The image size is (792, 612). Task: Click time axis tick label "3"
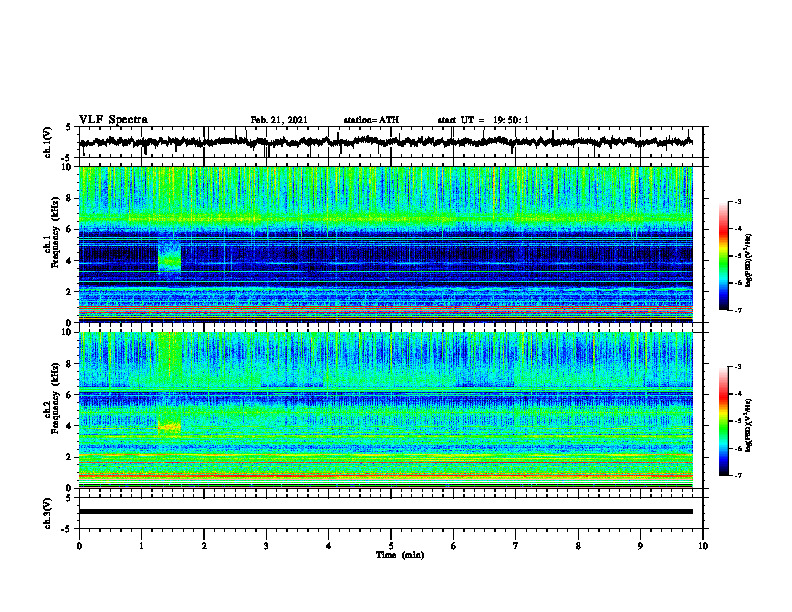(266, 546)
